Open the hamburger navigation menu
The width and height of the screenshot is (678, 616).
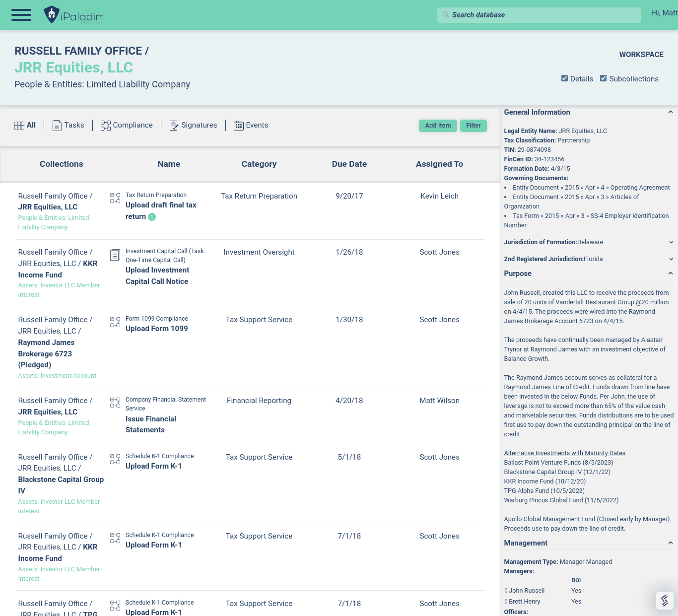21,15
